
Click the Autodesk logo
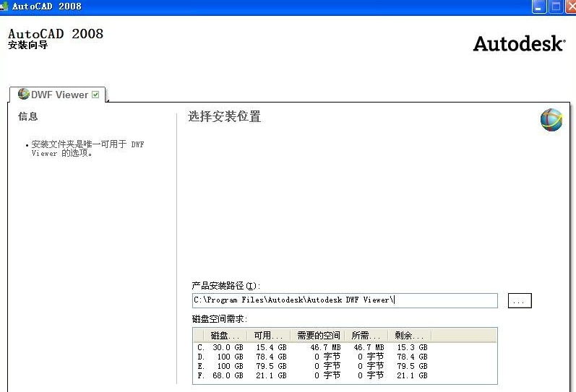click(x=519, y=44)
